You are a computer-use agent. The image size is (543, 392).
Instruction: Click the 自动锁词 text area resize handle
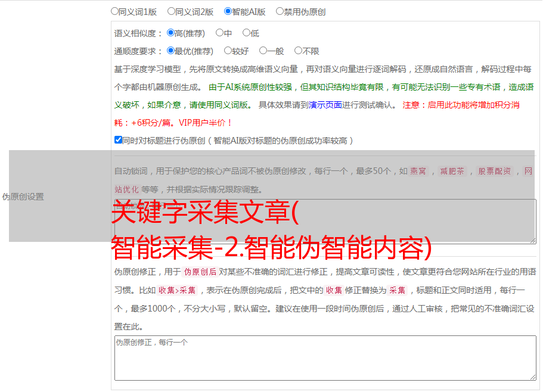pos(532,239)
